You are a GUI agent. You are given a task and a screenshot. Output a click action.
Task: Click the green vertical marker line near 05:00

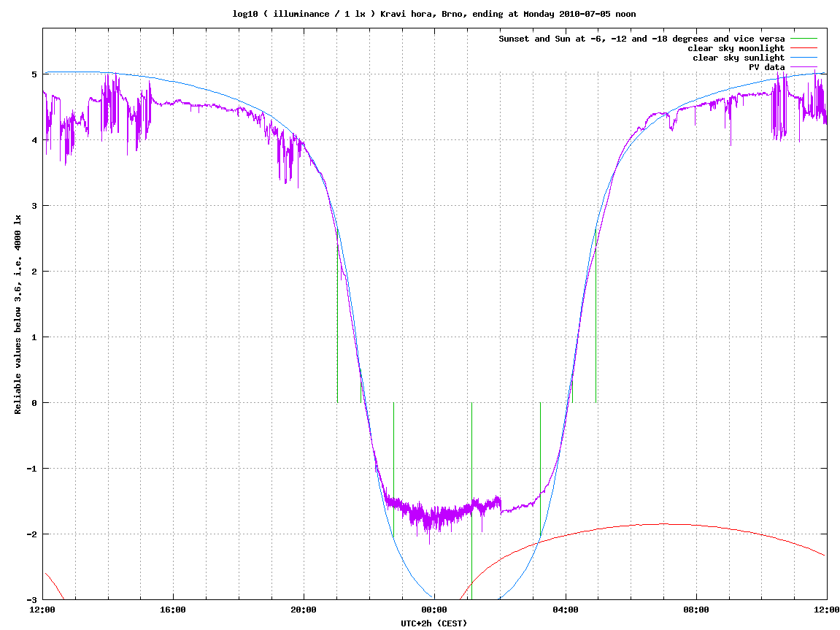pyautogui.click(x=596, y=316)
